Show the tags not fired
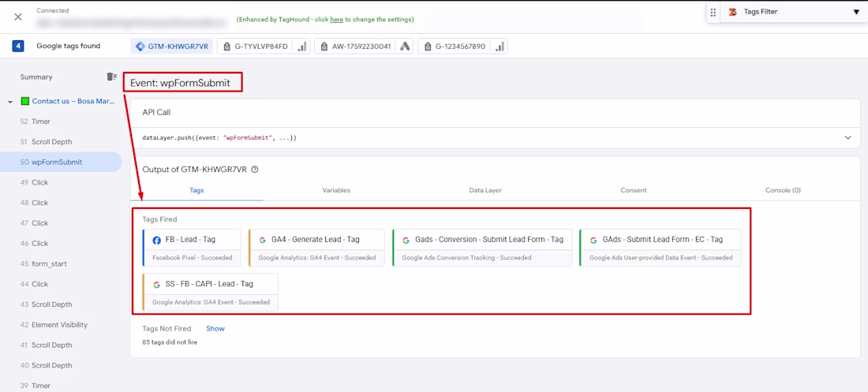Image resolution: width=868 pixels, height=392 pixels. click(x=215, y=328)
